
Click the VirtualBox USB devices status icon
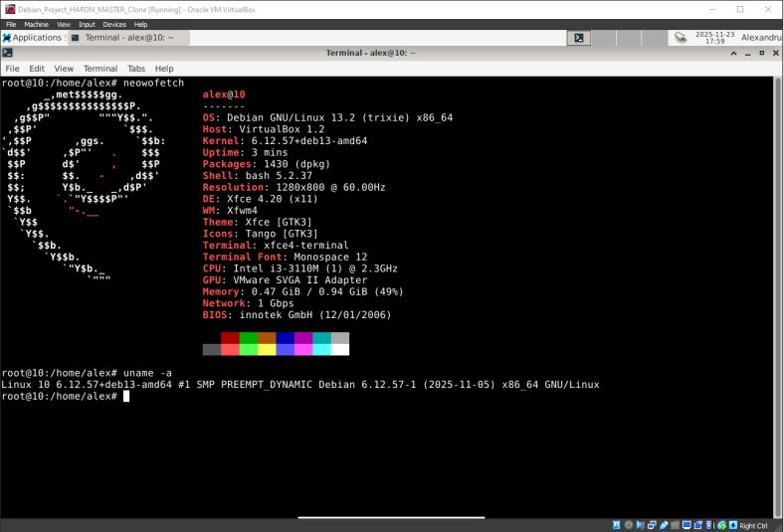pyautogui.click(x=664, y=525)
